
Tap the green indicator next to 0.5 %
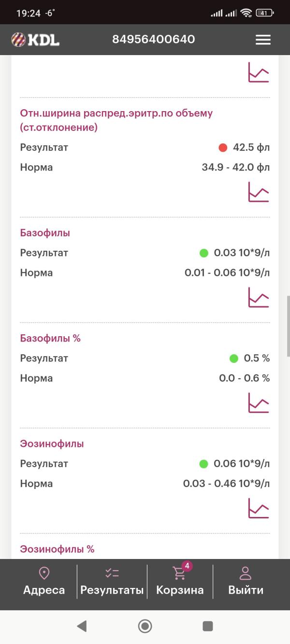coord(234,358)
